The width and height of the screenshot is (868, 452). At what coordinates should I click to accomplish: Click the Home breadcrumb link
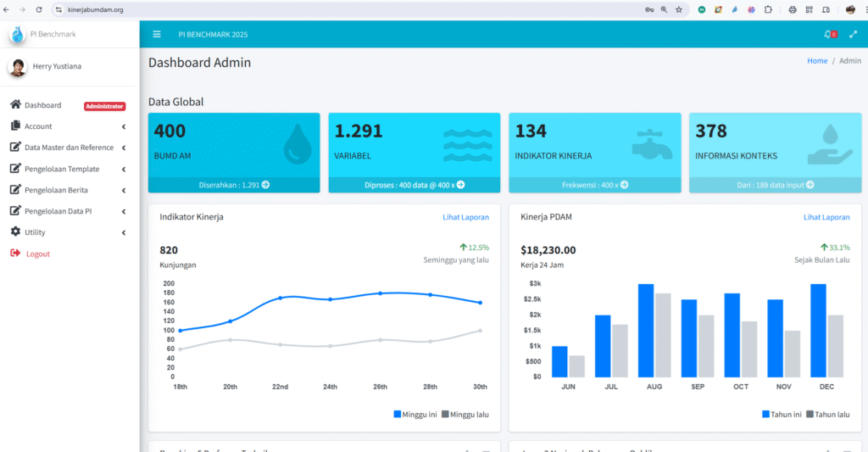click(x=817, y=61)
